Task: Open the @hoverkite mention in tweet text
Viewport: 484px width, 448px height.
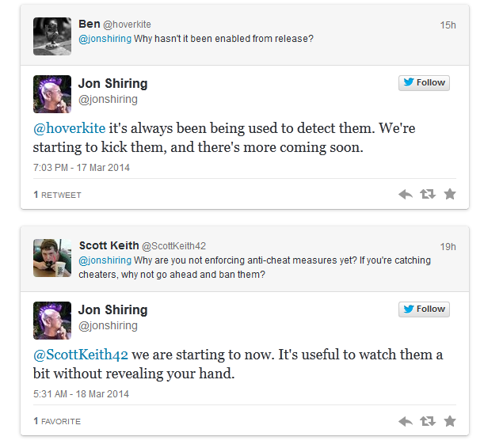Action: (x=69, y=126)
